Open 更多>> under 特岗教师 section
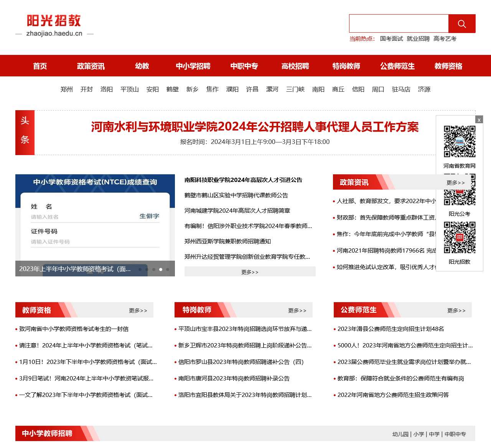This screenshot has width=491, height=448. tap(298, 311)
